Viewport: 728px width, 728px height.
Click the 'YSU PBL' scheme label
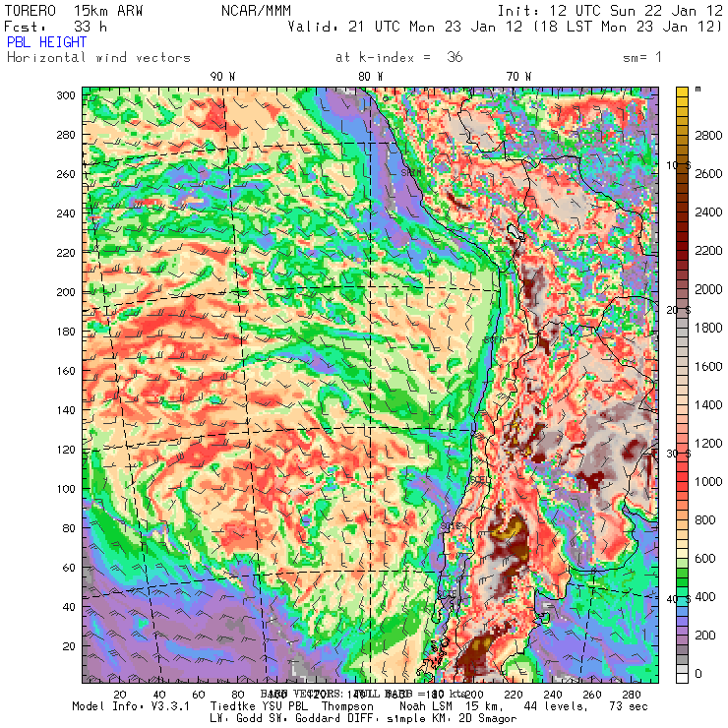[x=285, y=706]
